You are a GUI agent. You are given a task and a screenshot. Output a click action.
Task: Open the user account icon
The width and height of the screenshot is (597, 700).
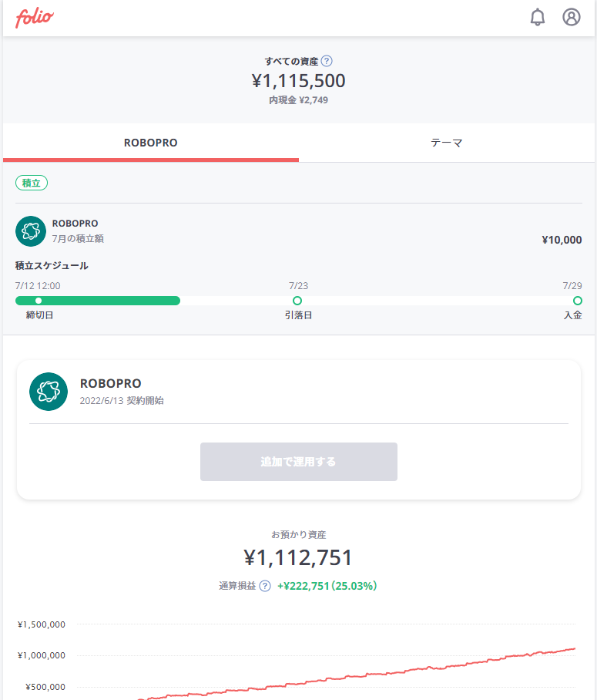pyautogui.click(x=571, y=18)
